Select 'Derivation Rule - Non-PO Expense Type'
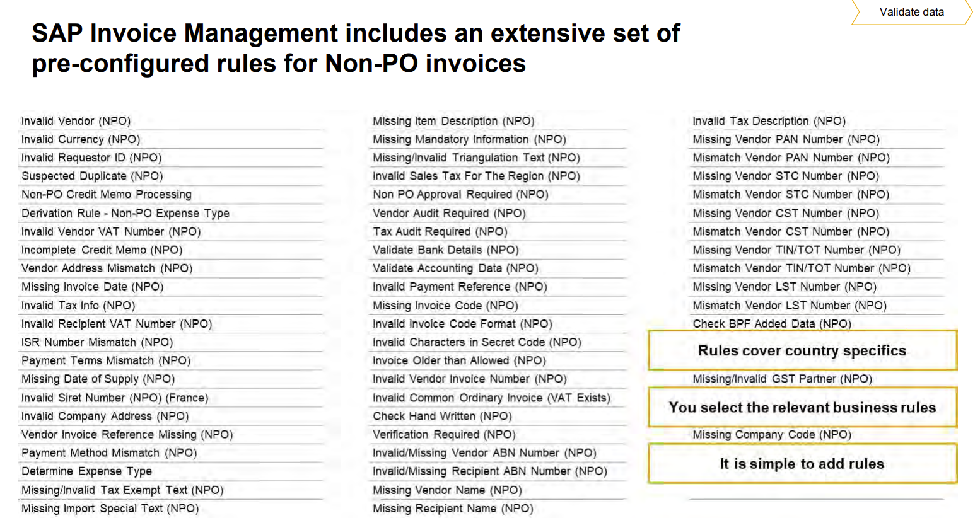The width and height of the screenshot is (980, 518). 125,213
